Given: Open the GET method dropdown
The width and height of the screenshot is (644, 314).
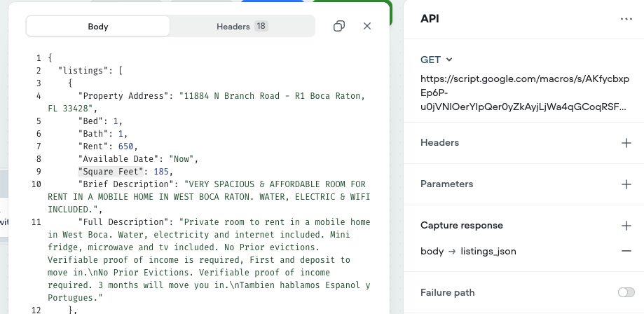Looking at the screenshot, I should click(436, 60).
